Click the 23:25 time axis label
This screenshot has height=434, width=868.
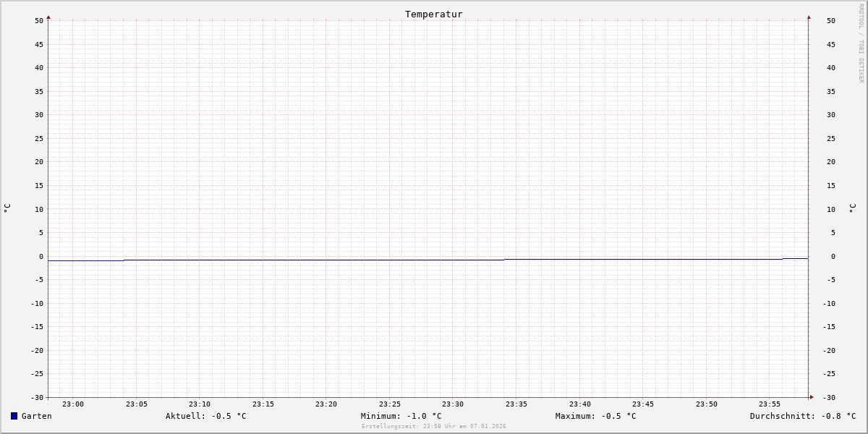point(390,404)
